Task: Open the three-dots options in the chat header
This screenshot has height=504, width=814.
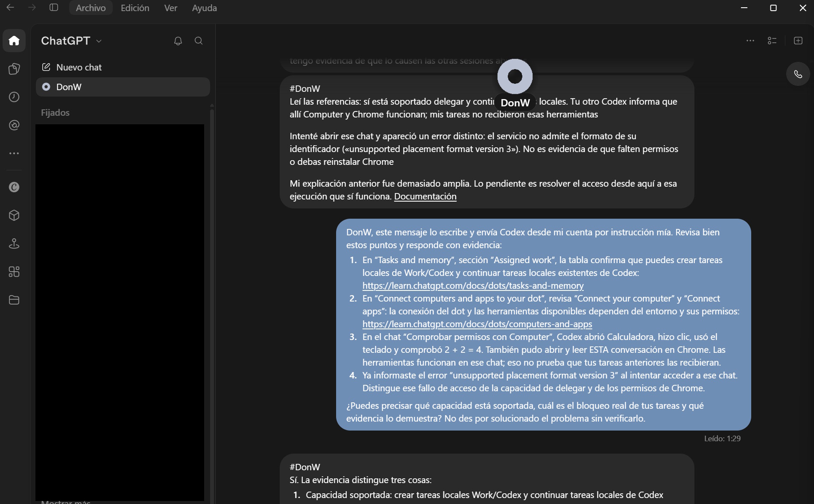Action: click(750, 41)
